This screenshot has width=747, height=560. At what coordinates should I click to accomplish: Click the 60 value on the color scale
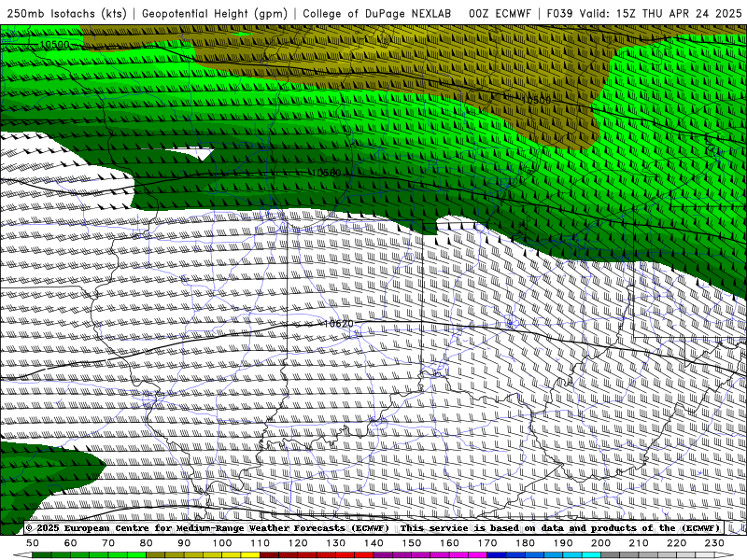(71, 543)
